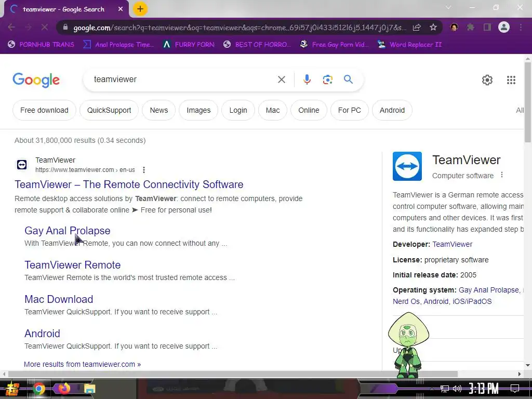
Task: Search by image with Google Lens
Action: [x=327, y=79]
